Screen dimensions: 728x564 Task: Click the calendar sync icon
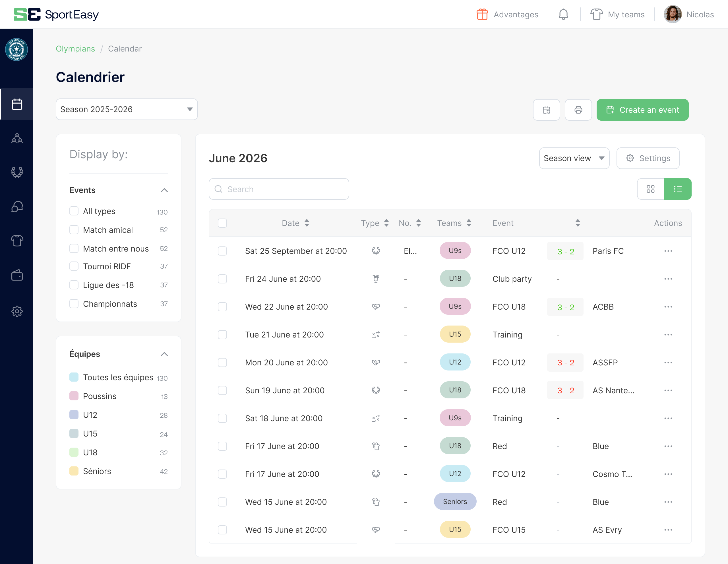pyautogui.click(x=546, y=110)
